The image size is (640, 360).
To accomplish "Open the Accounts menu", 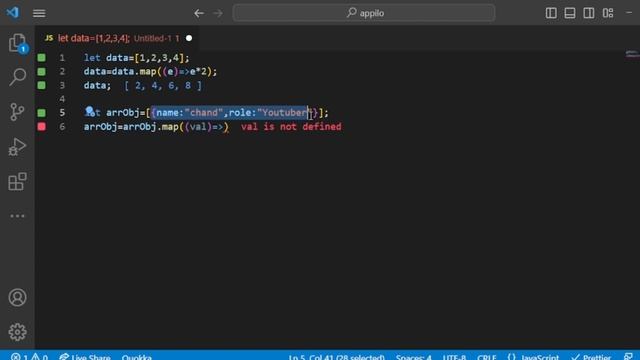I will [x=17, y=298].
